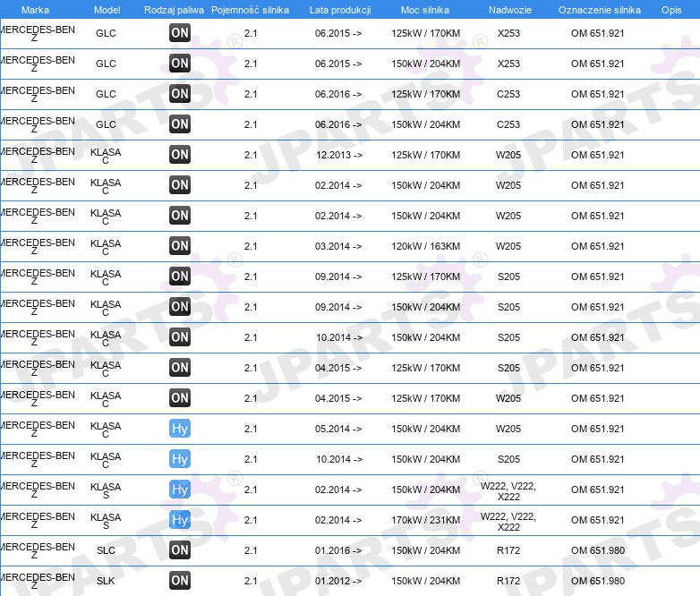Click X253 body cell in the 150kW GLC row
Viewport: 700px width, 596px height.
508,64
